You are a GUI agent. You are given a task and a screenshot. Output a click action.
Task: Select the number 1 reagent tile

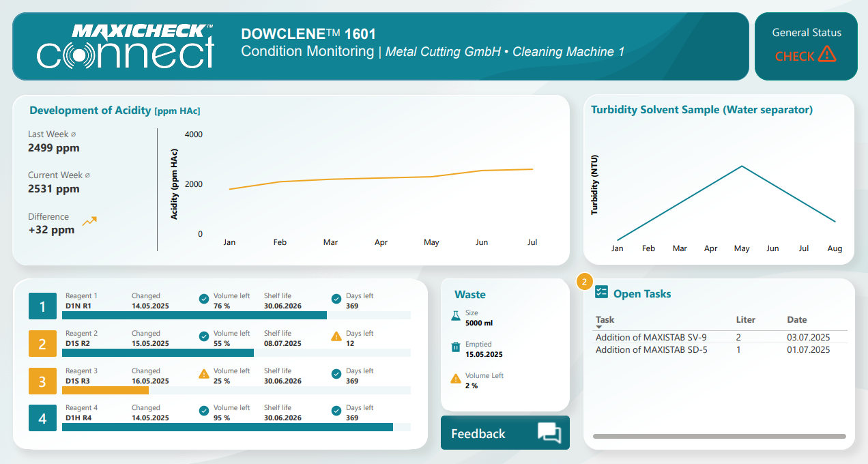pyautogui.click(x=42, y=306)
